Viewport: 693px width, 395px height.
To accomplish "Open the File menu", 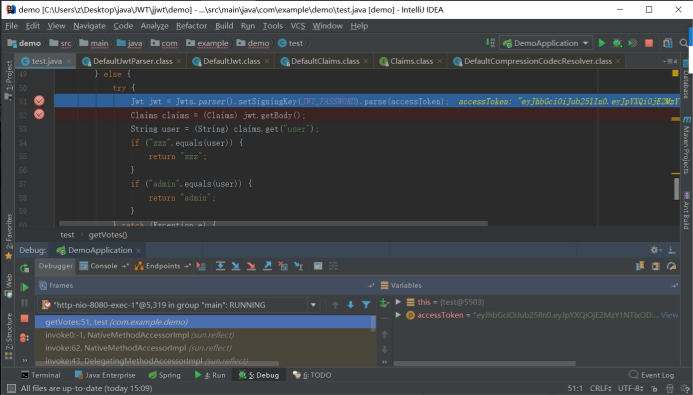I will point(11,26).
